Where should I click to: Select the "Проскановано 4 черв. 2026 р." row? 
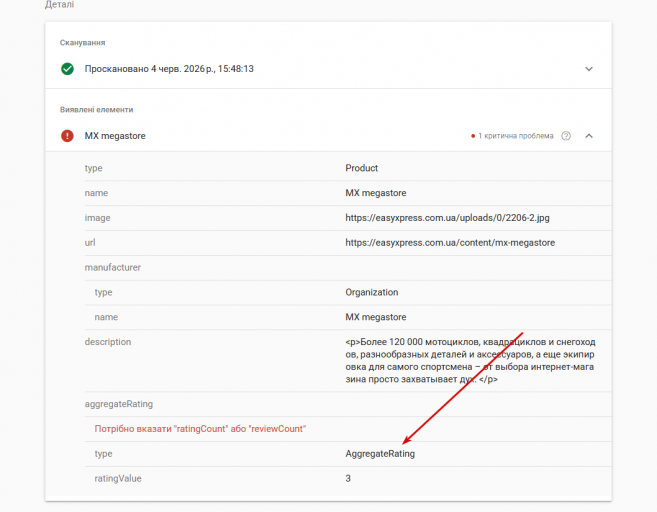coord(328,69)
